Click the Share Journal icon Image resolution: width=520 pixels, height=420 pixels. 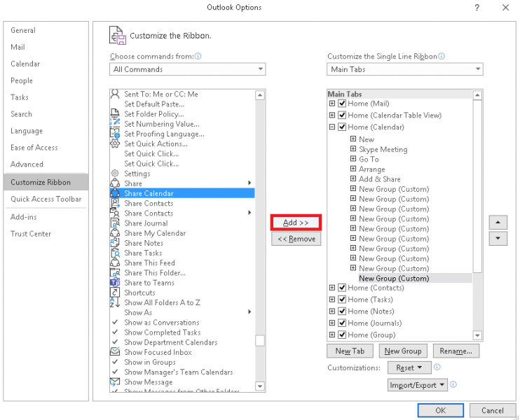click(x=115, y=223)
